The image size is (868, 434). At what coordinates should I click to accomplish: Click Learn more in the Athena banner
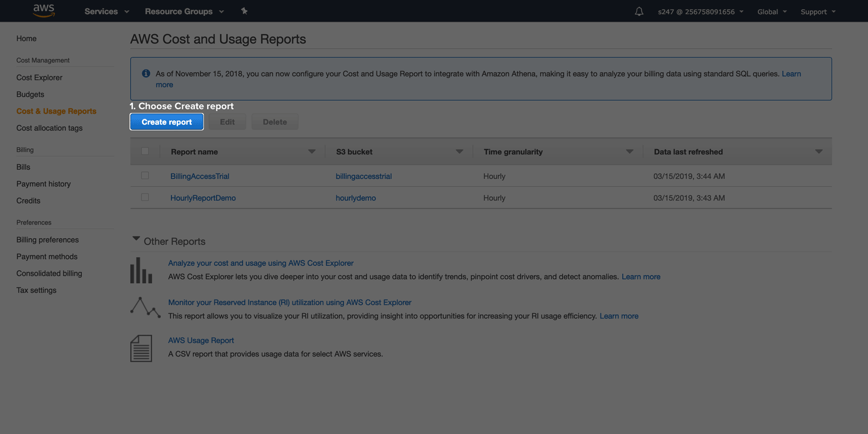(x=791, y=74)
